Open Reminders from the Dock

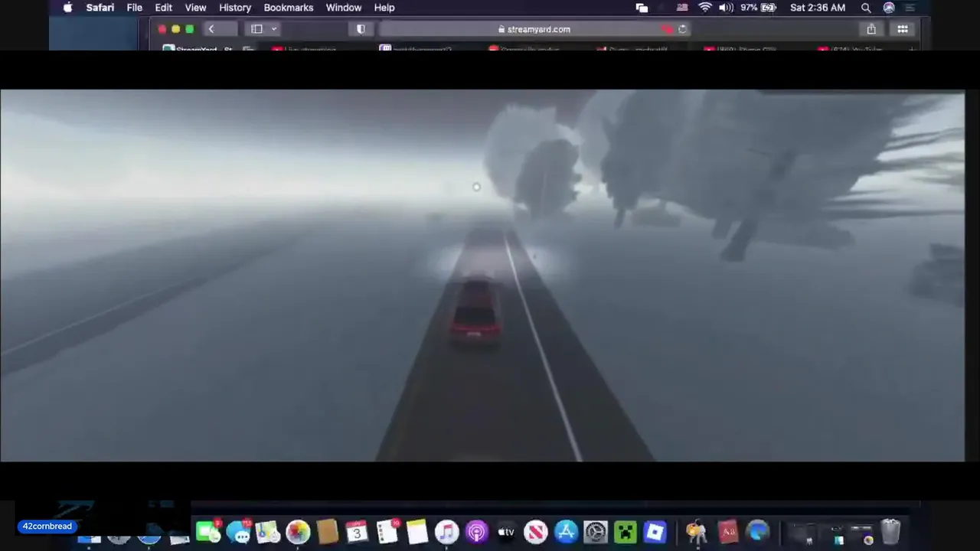tap(387, 532)
